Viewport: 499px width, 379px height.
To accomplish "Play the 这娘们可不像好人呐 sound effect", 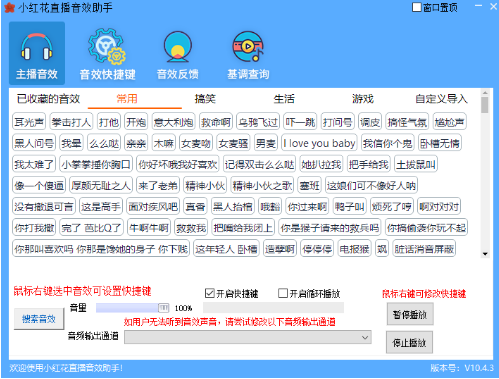I will pos(371,185).
